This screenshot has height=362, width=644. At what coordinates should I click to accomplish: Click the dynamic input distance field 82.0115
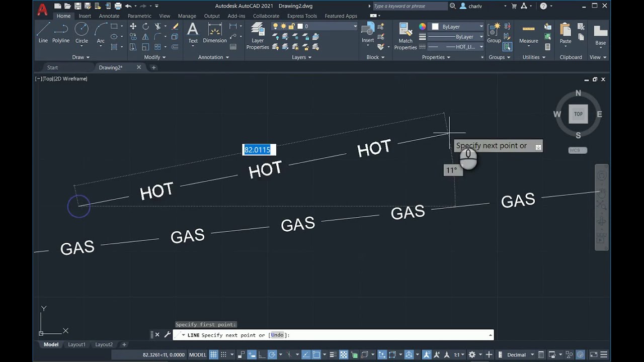point(259,150)
